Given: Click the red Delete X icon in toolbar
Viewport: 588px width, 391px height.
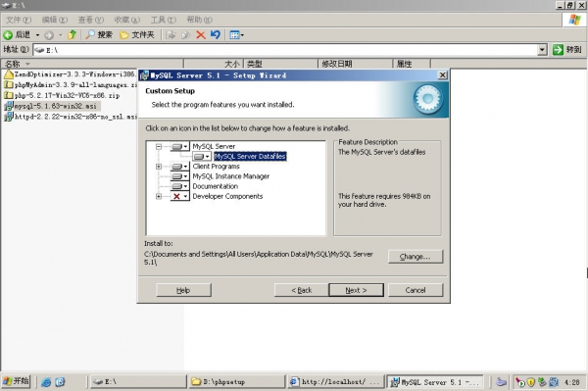Looking at the screenshot, I should pyautogui.click(x=201, y=35).
